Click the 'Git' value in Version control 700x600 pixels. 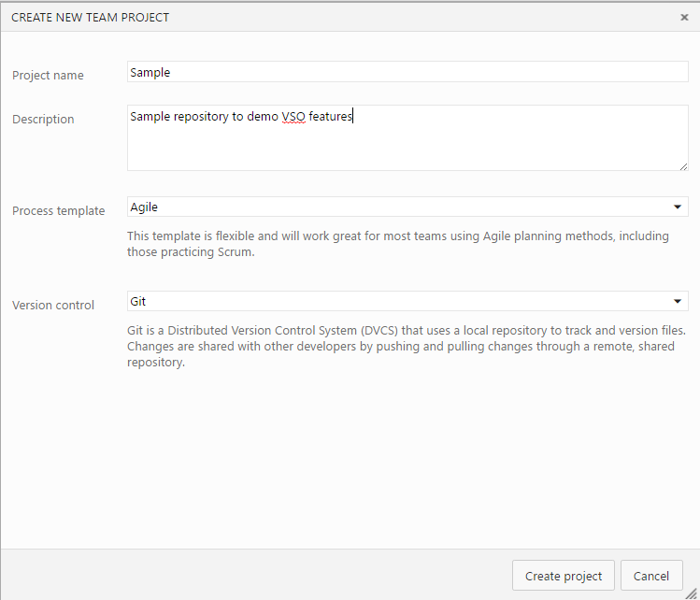[x=138, y=302]
